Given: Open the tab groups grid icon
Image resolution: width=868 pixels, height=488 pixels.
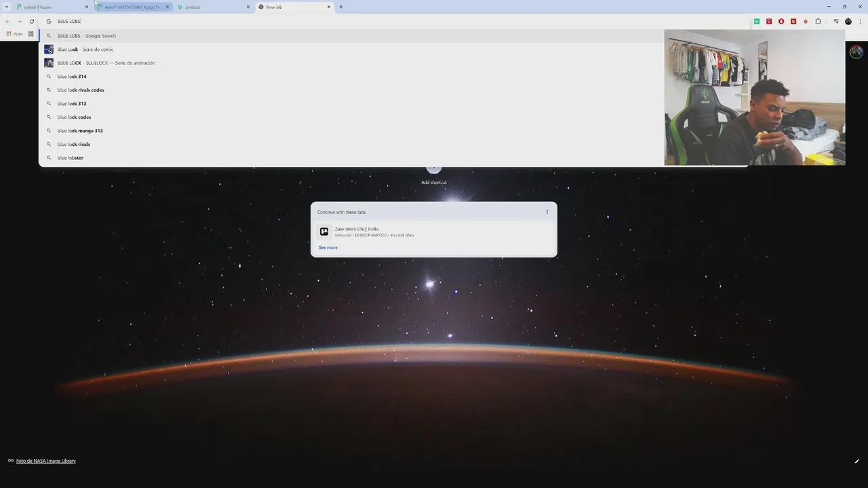Looking at the screenshot, I should coord(31,33).
